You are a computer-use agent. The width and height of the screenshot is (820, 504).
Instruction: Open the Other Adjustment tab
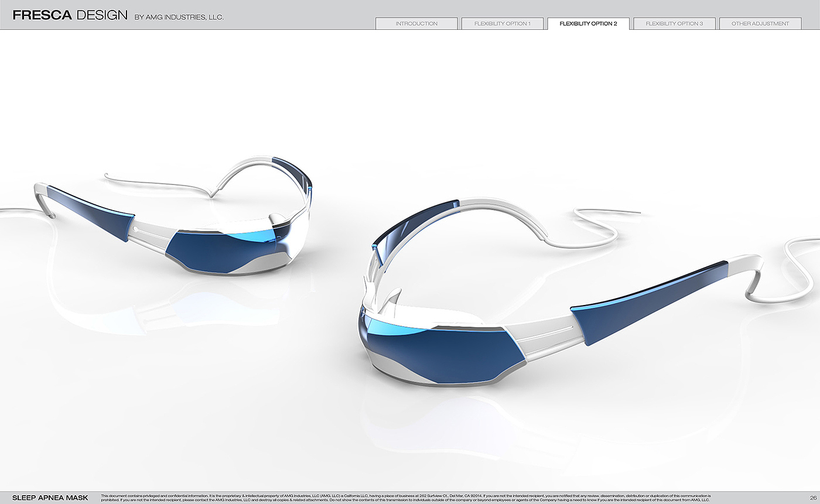[760, 23]
